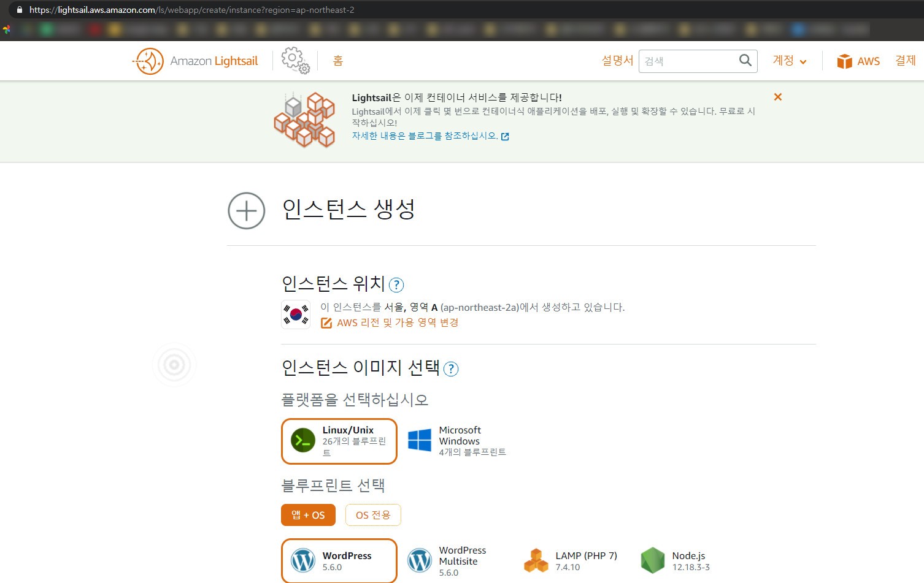This screenshot has width=924, height=583.
Task: Open the 설명서 documentation link
Action: [x=617, y=60]
